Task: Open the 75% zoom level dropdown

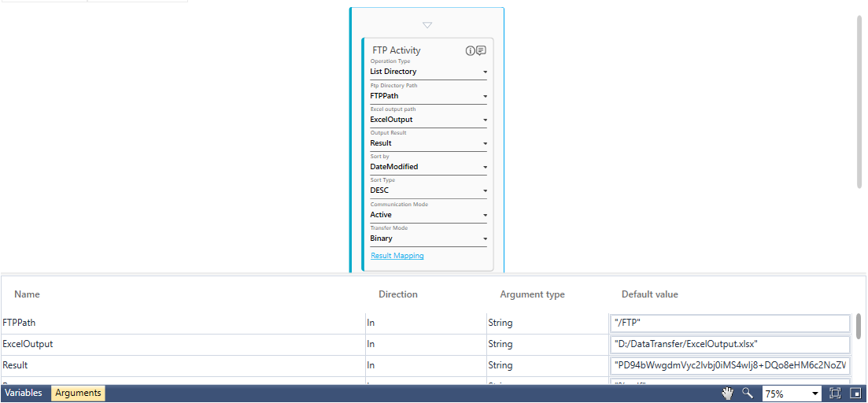Action: click(x=814, y=393)
